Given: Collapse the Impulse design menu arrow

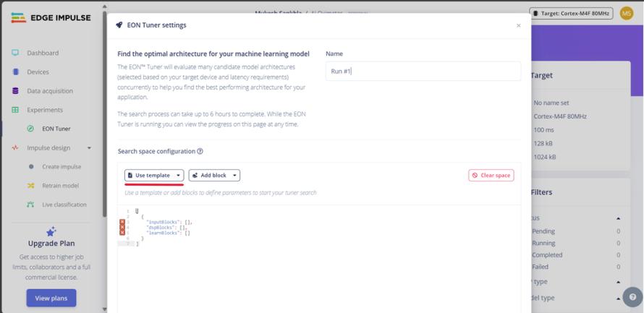Looking at the screenshot, I should (x=89, y=148).
